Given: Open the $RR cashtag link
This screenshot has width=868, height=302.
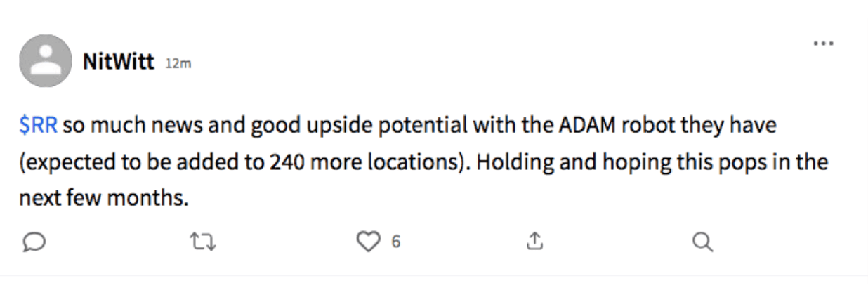Looking at the screenshot, I should click(x=38, y=126).
